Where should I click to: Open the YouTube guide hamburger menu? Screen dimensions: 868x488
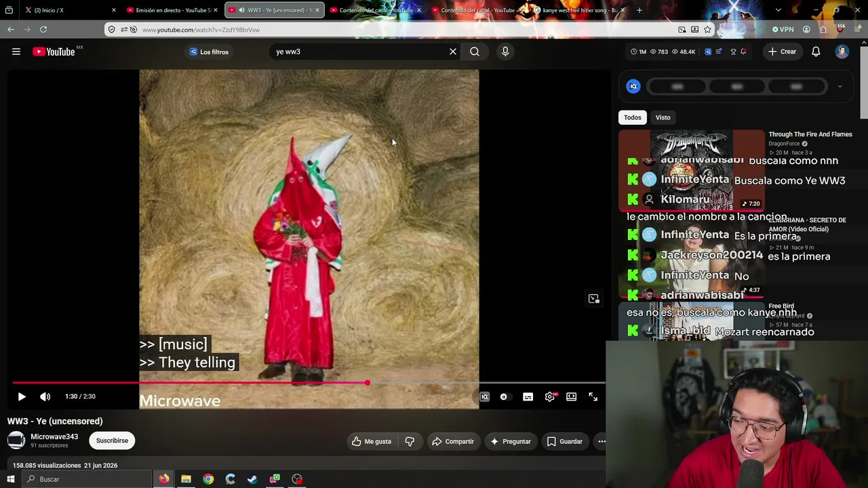16,52
